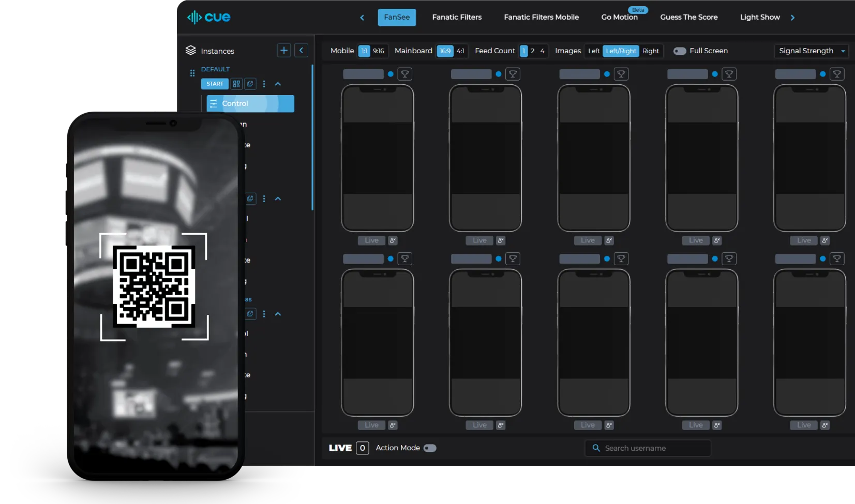The image size is (855, 504).
Task: Click the START button for DEFAULT instance
Action: (215, 84)
